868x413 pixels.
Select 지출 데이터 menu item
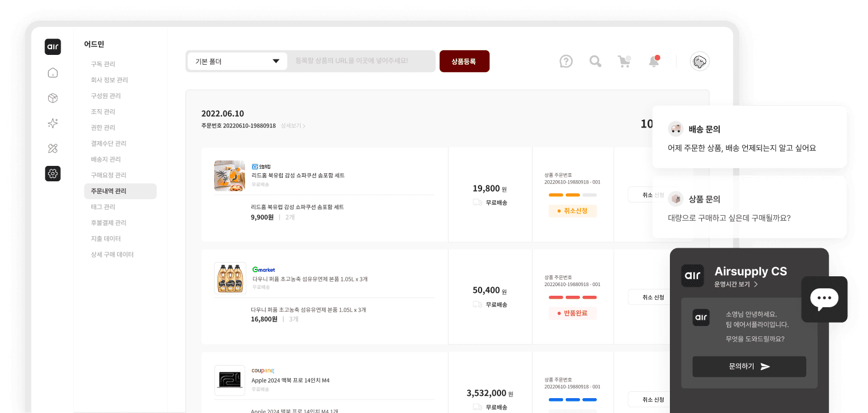point(106,239)
